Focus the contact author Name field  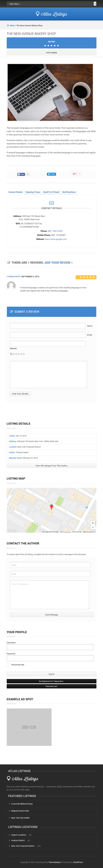(x=50, y=565)
